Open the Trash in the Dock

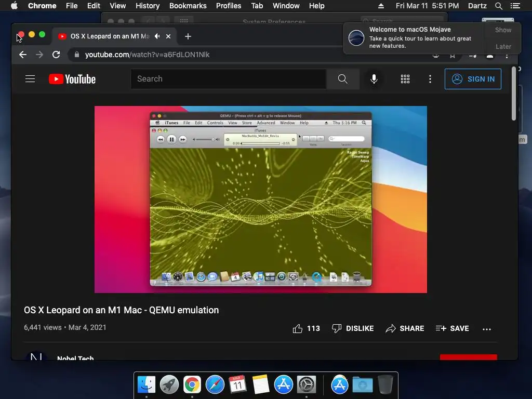[385, 385]
